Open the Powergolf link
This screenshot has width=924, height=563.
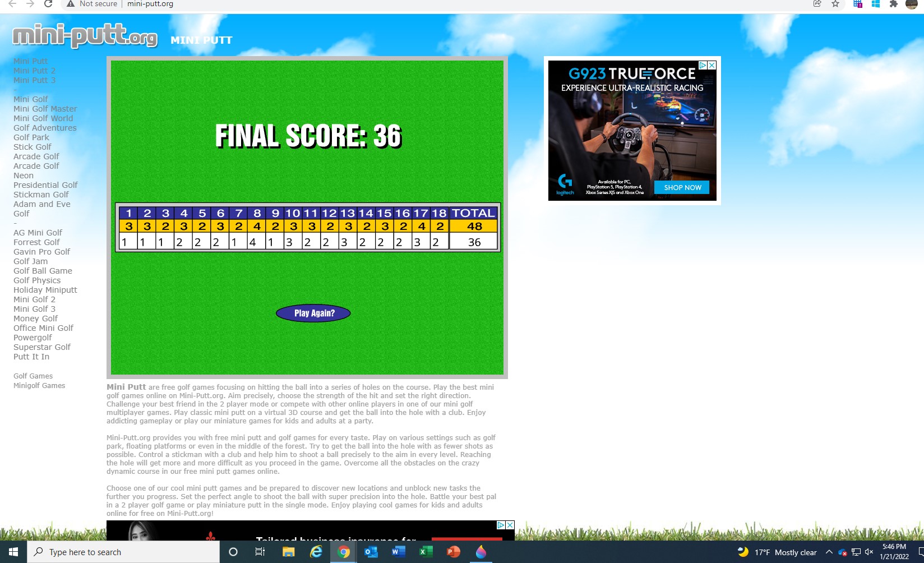pos(33,338)
